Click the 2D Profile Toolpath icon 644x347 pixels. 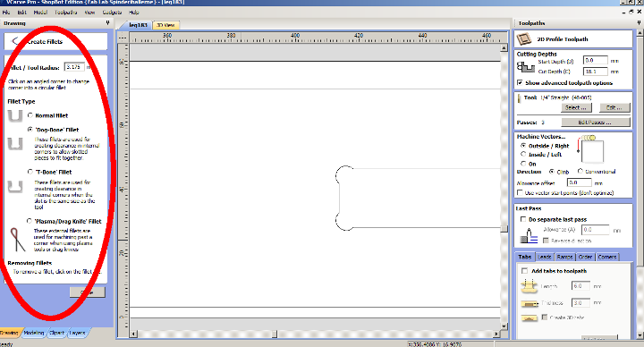coord(524,39)
